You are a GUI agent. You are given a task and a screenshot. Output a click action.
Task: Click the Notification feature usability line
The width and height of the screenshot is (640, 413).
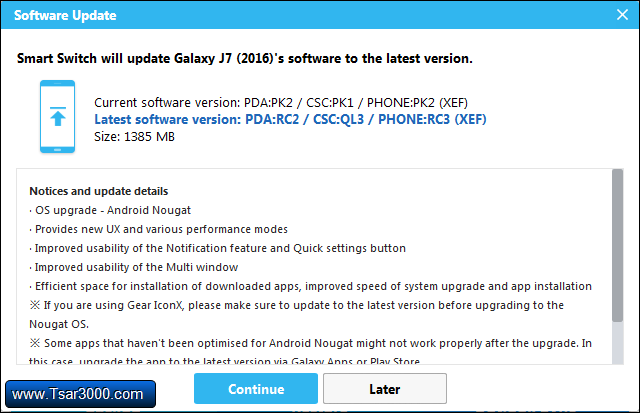coord(217,248)
